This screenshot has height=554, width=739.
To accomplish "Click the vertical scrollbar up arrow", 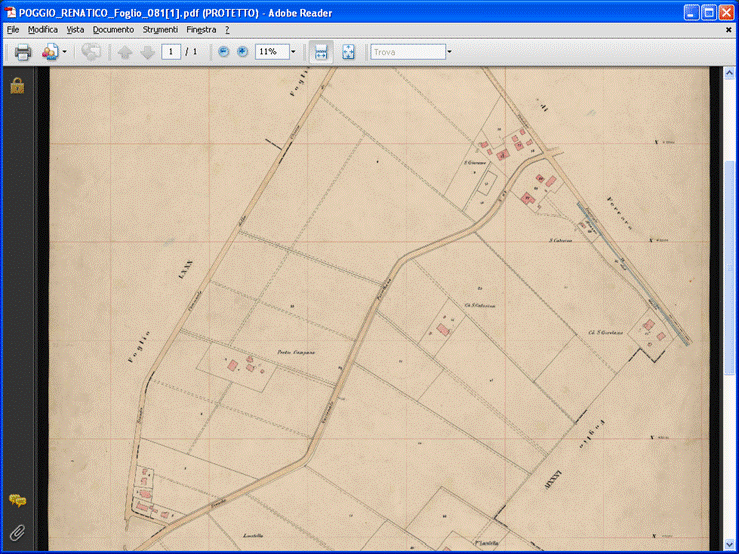I will coord(729,73).
